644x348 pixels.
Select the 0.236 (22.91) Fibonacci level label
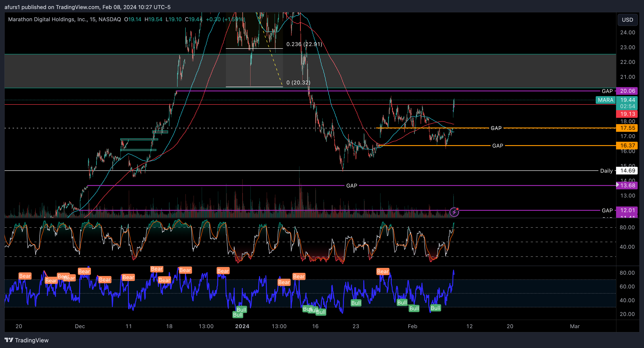pyautogui.click(x=304, y=44)
